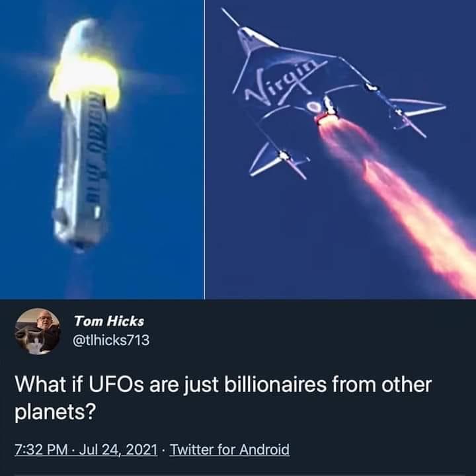Open the right Virgin spaceplane photo
This screenshot has width=476, height=476.
point(340,149)
